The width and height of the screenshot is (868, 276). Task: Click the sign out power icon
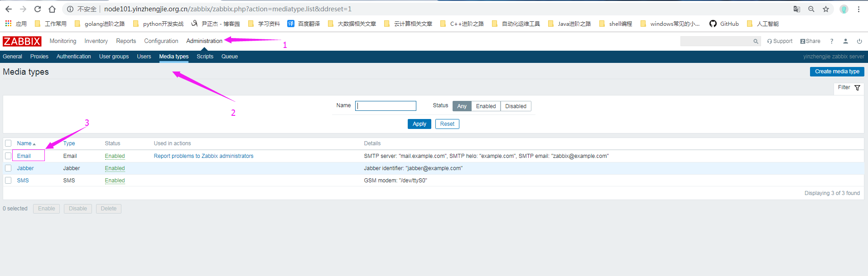859,41
